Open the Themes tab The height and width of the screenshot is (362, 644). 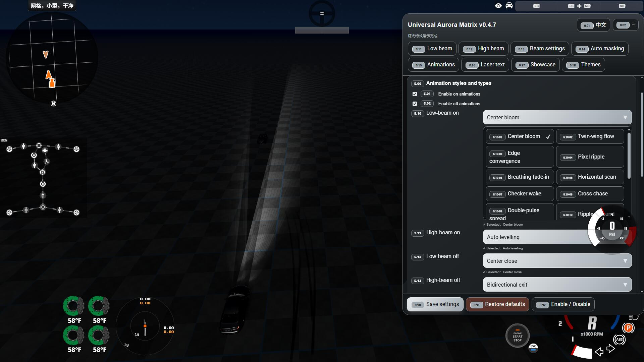pos(583,65)
